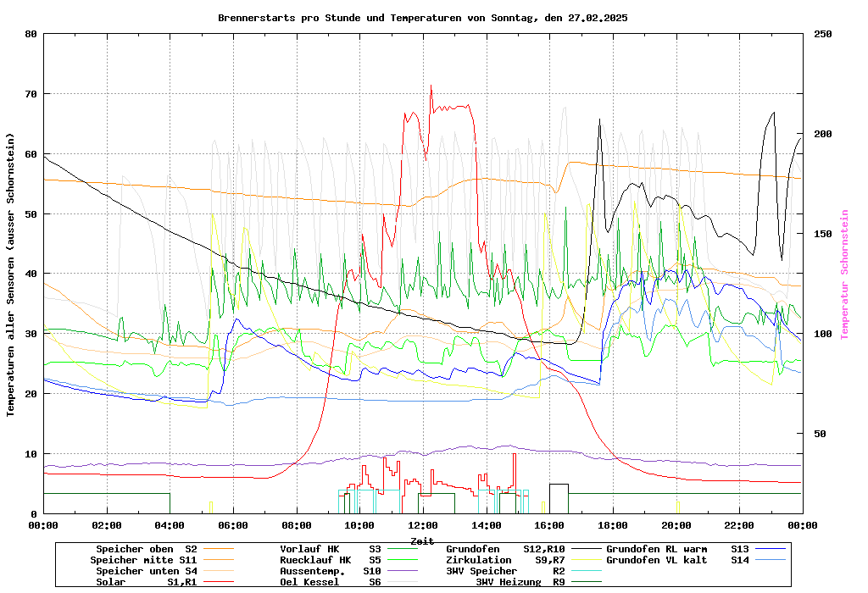868x593 pixels.
Task: Select the Grundofen RL warm S13 legend entry
Action: [x=678, y=549]
